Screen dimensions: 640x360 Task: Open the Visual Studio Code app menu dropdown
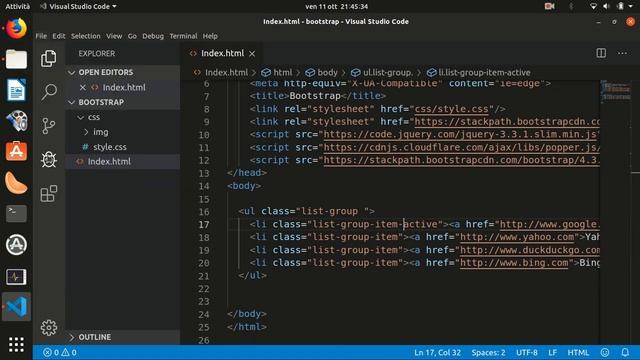click(x=78, y=6)
